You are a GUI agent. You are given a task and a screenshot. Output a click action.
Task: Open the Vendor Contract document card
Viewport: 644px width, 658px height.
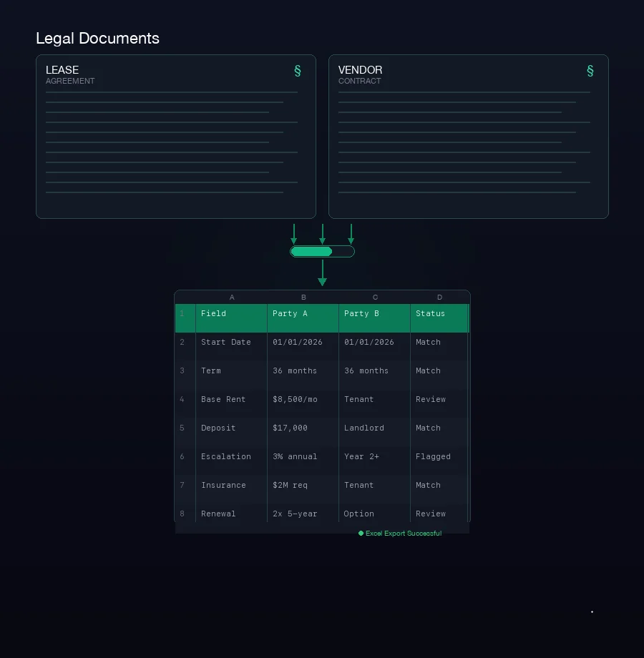pos(469,136)
